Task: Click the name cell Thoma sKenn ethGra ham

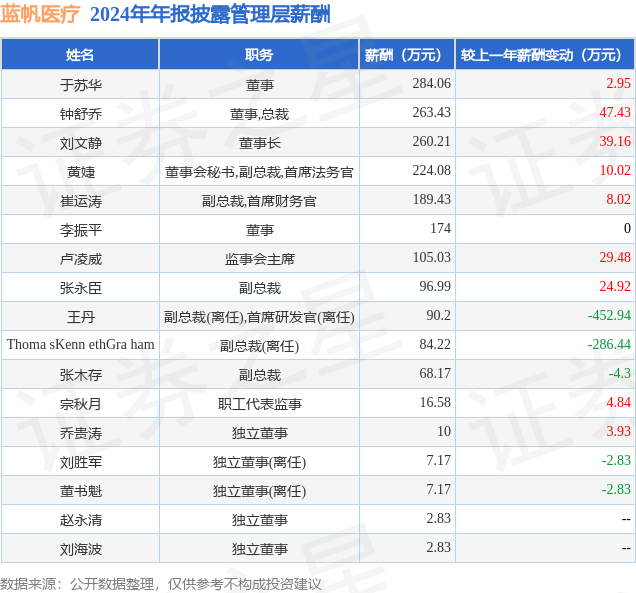Action: pyautogui.click(x=81, y=344)
